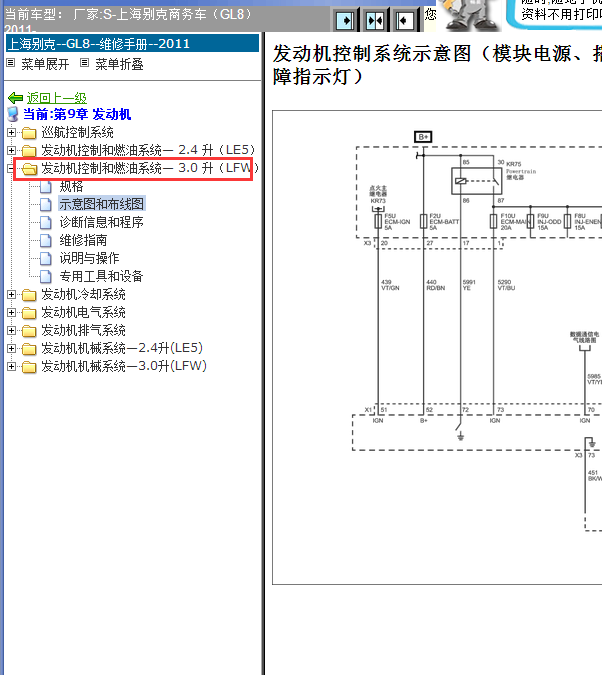602x675 pixels.
Task: Click the 当前:第9章 发动机 chapter icon
Action: [13, 115]
